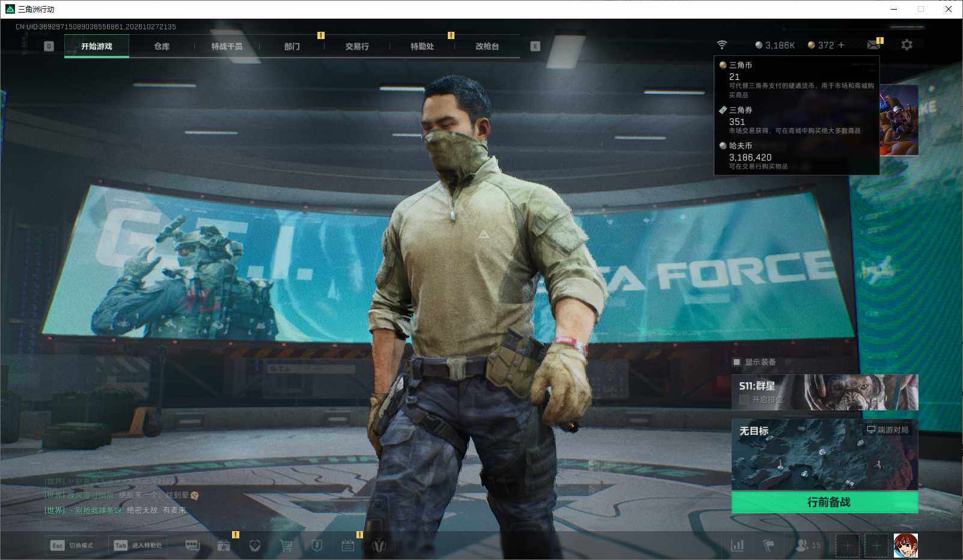Screen dimensions: 963x560
Task: Click the second empty teammate plus slot
Action: coord(876,546)
